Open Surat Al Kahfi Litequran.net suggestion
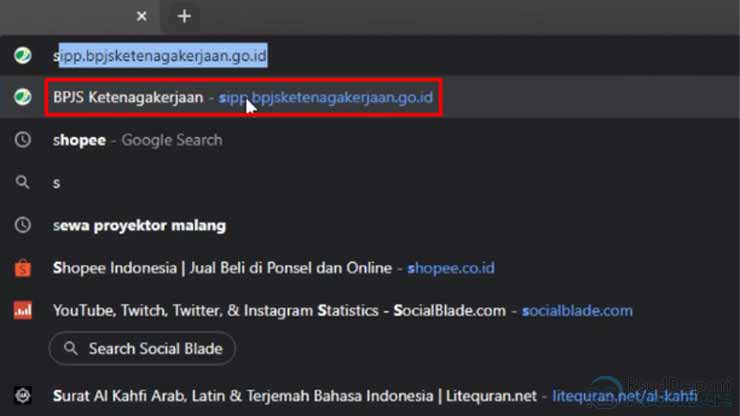The width and height of the screenshot is (740, 416). tap(370, 396)
